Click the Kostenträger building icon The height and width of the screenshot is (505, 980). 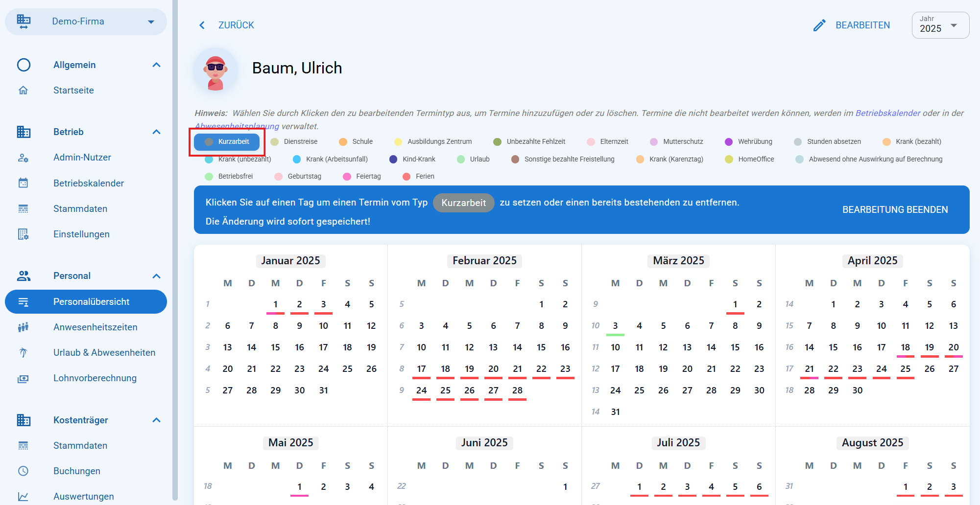click(x=24, y=420)
